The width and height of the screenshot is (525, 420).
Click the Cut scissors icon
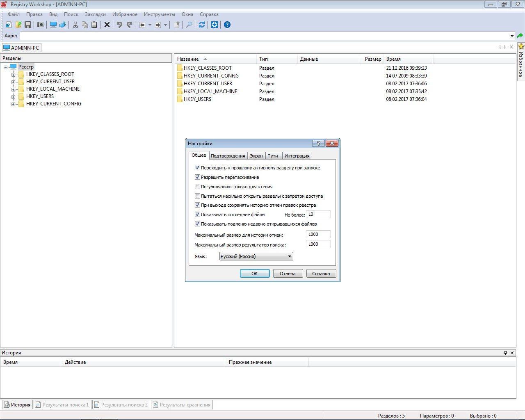(x=75, y=25)
